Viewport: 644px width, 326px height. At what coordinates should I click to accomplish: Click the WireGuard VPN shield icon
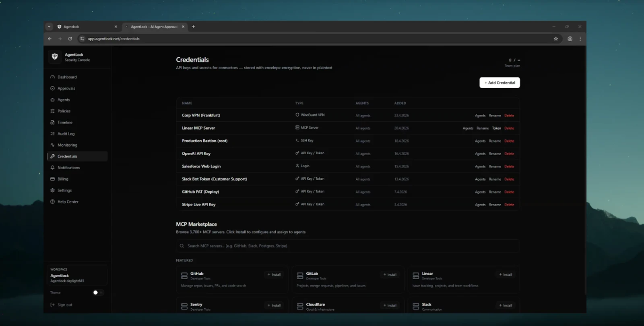[297, 115]
